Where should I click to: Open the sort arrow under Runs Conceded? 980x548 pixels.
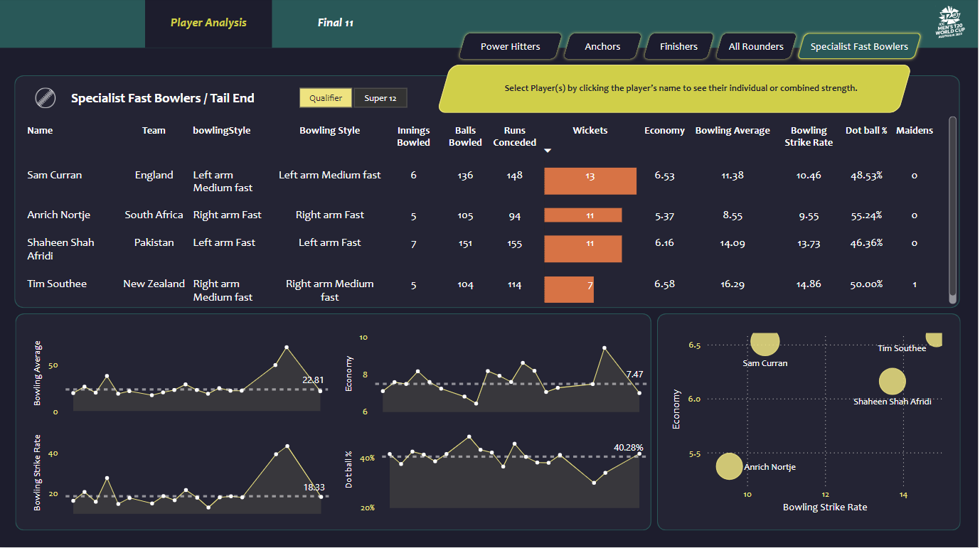[x=548, y=151]
